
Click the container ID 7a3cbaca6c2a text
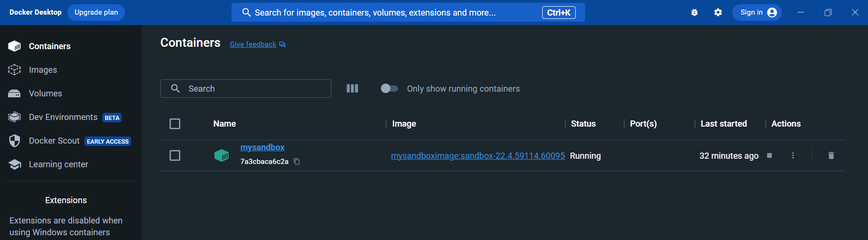point(265,162)
